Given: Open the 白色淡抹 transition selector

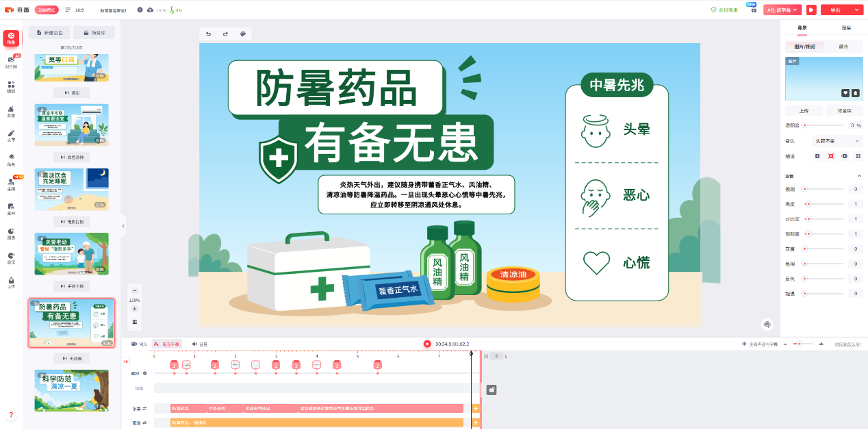Looking at the screenshot, I should click(71, 157).
